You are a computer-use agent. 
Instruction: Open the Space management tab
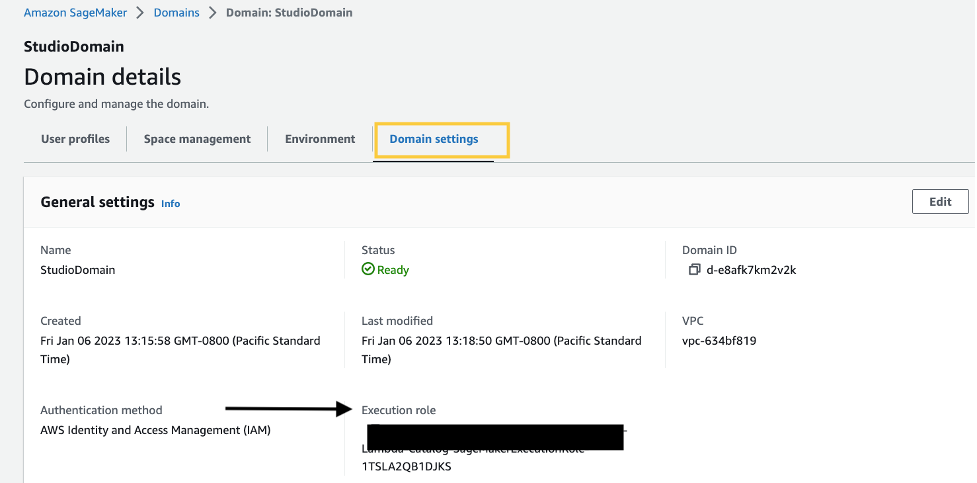(197, 139)
